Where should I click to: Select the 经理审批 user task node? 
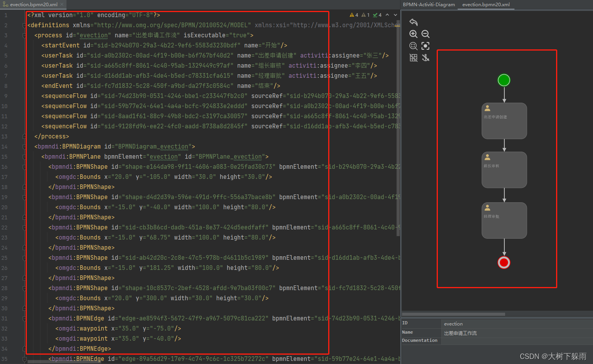pos(504,220)
